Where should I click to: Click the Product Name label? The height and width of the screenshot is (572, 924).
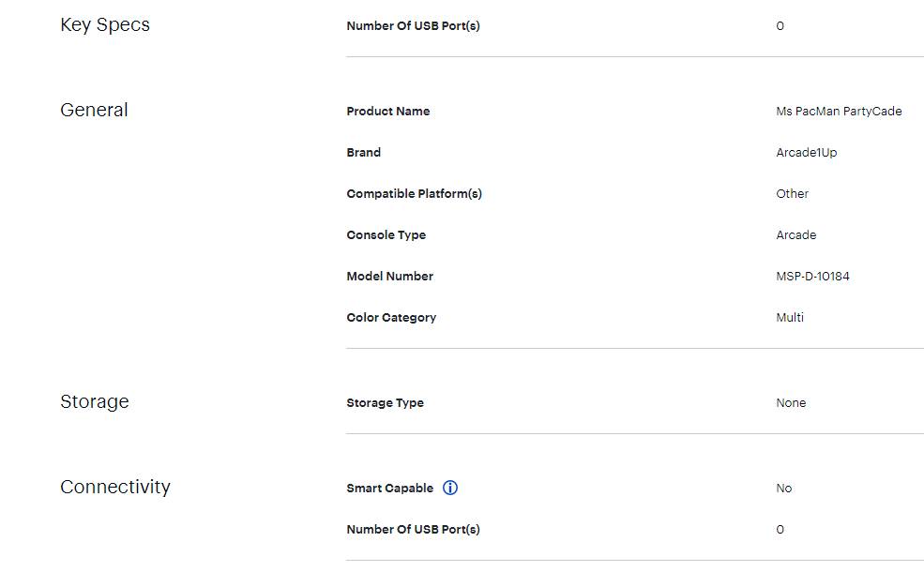point(388,112)
